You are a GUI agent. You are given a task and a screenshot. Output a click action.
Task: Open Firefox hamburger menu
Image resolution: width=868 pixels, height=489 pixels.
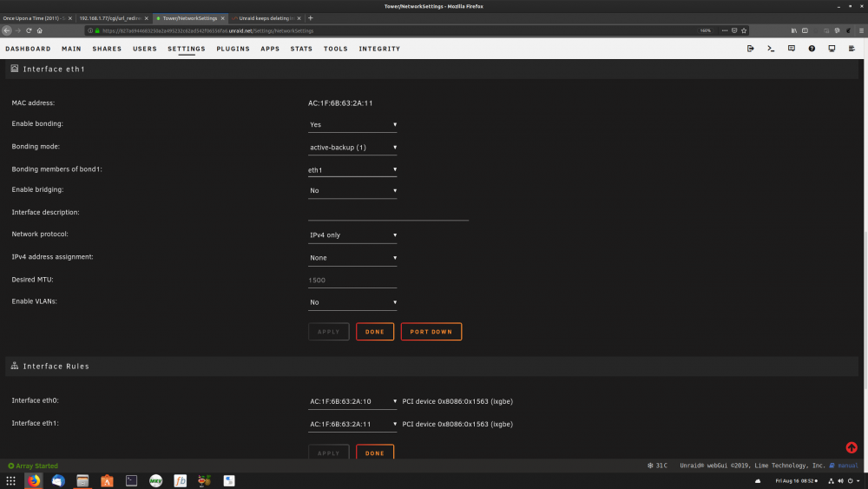pos(861,30)
